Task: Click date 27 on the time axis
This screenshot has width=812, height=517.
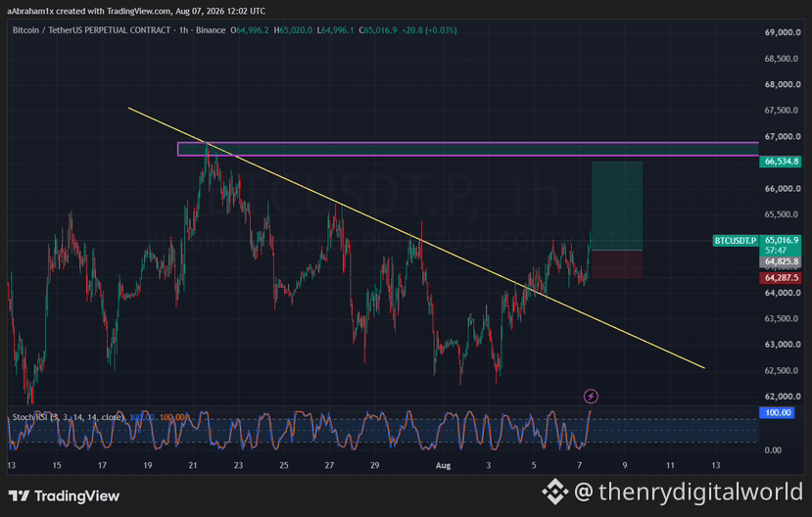Action: 329,466
